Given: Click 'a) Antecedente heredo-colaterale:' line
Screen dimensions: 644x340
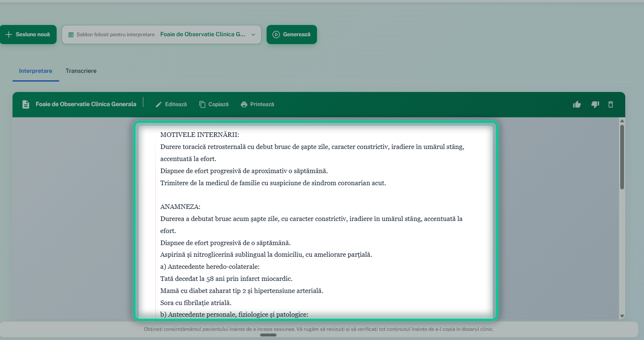Looking at the screenshot, I should tap(210, 267).
